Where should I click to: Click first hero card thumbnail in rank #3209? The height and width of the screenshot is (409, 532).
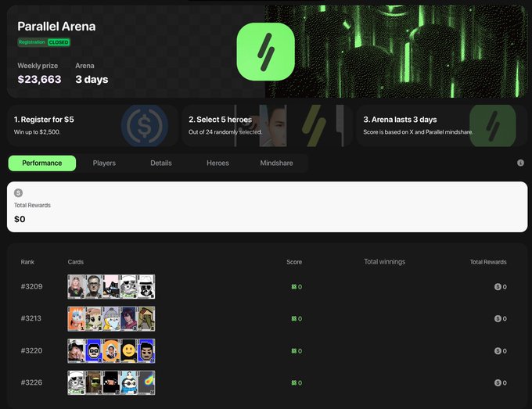point(77,287)
